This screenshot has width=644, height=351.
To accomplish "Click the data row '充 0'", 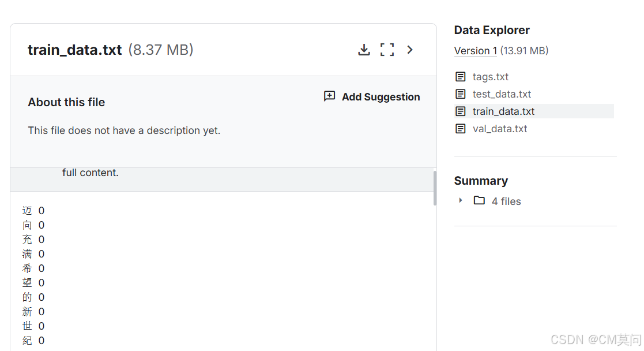I will [33, 240].
